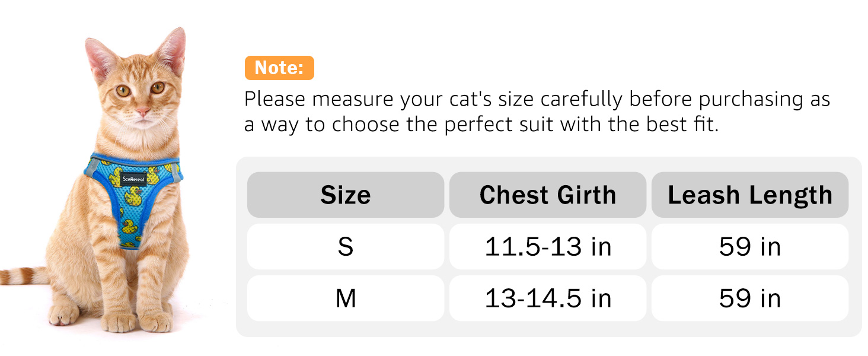Click the perfect suit best fit text line
This screenshot has height=356, width=868.
tap(481, 125)
